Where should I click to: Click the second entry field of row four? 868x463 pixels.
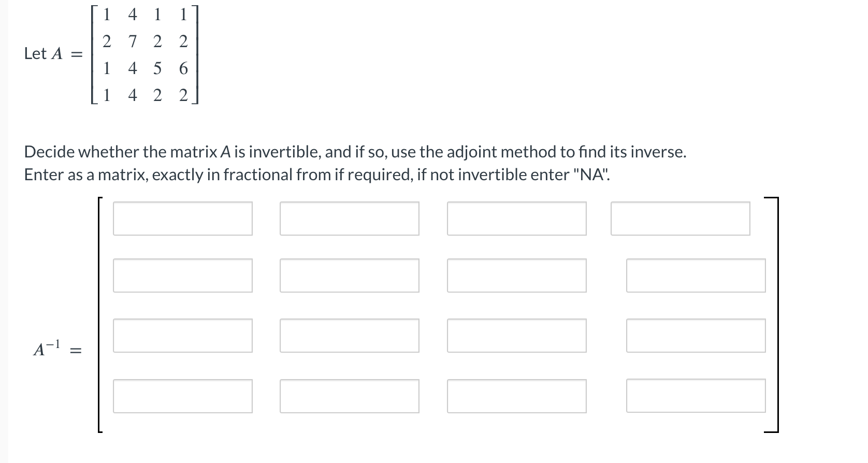point(350,396)
